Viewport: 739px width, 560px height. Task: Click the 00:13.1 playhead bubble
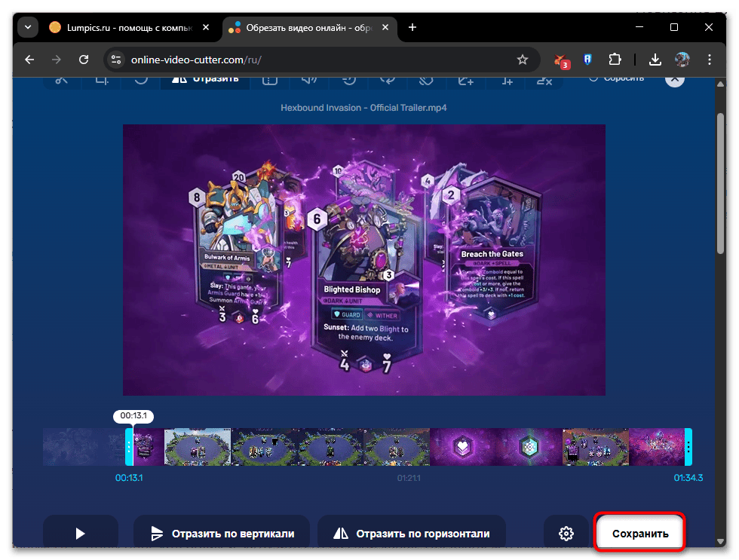(x=133, y=416)
